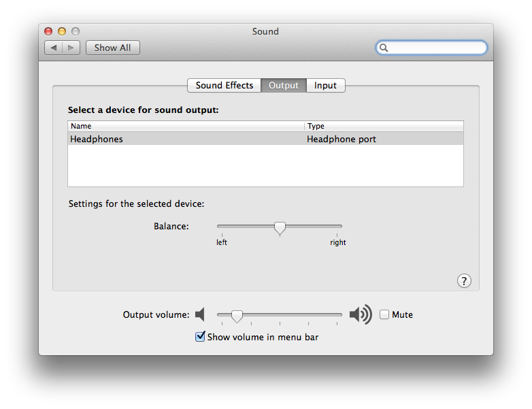
Task: Click the Show All button
Action: click(x=113, y=48)
